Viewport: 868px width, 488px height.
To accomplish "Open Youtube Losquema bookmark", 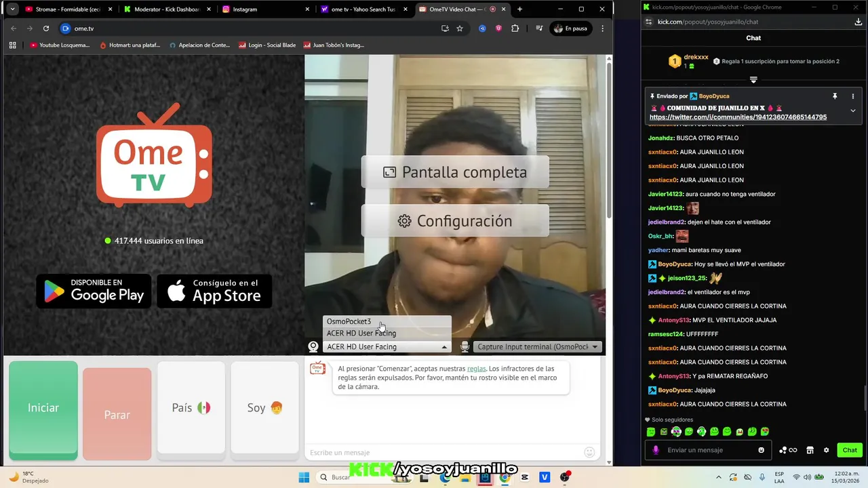I will [60, 45].
